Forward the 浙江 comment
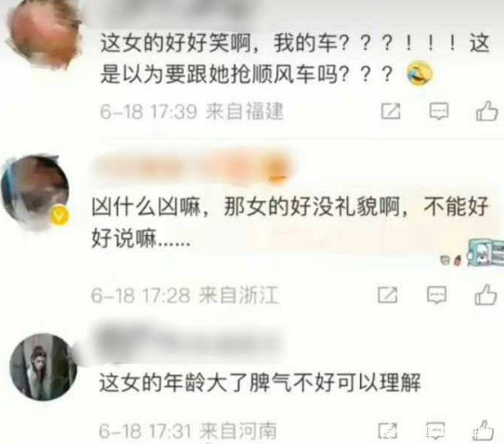 [387, 295]
